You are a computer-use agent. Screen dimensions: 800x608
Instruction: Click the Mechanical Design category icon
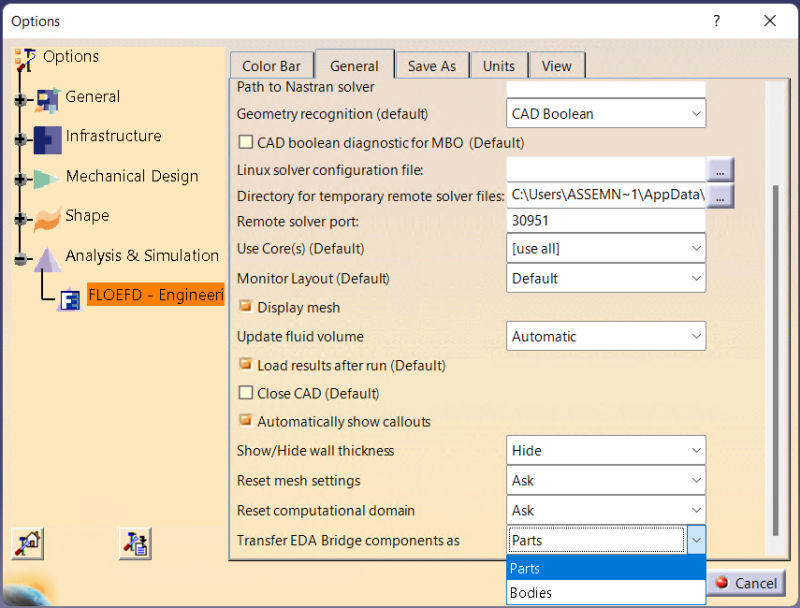[x=47, y=178]
